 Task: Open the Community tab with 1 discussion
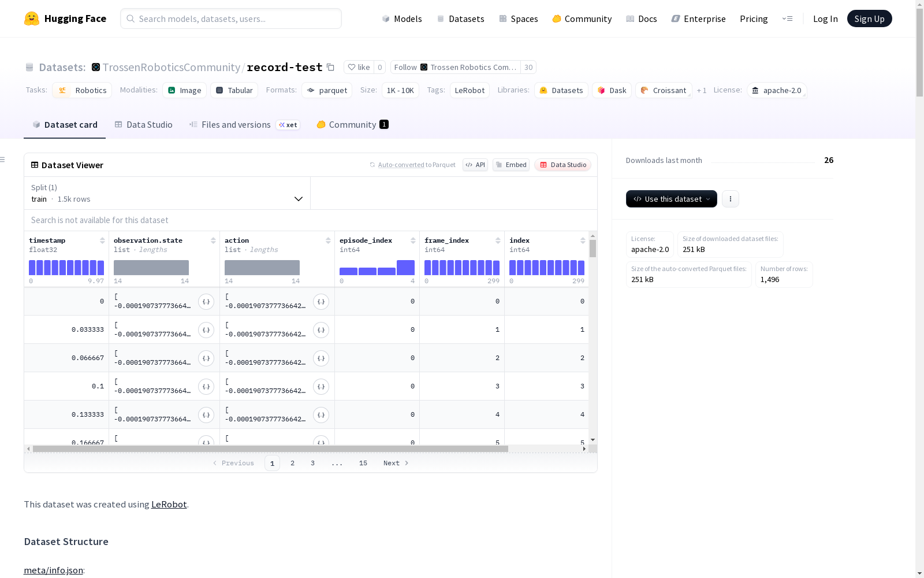click(352, 125)
